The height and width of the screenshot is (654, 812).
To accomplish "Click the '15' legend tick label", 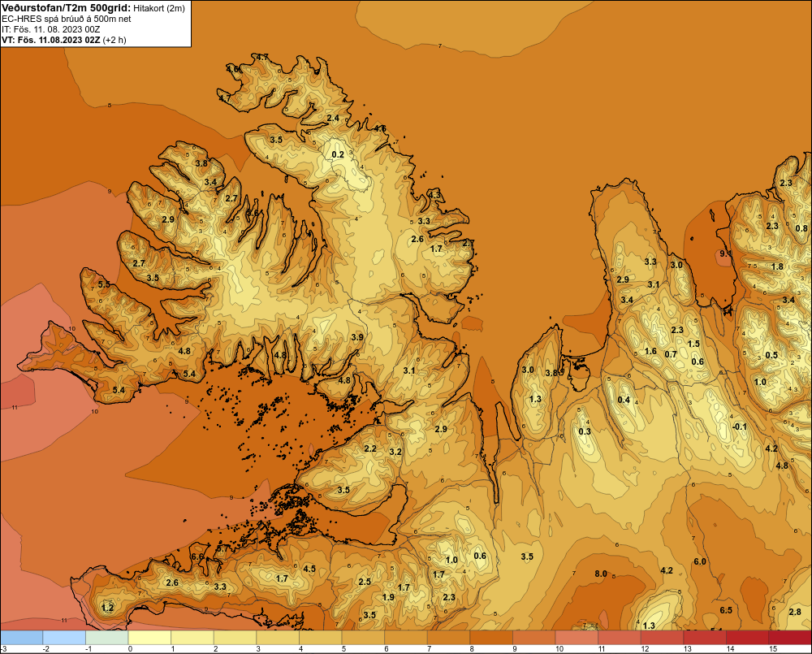I will 773,649.
